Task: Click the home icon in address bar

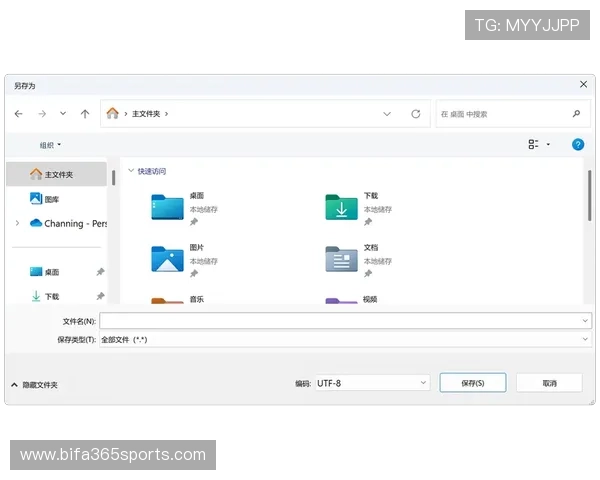Action: tap(112, 113)
